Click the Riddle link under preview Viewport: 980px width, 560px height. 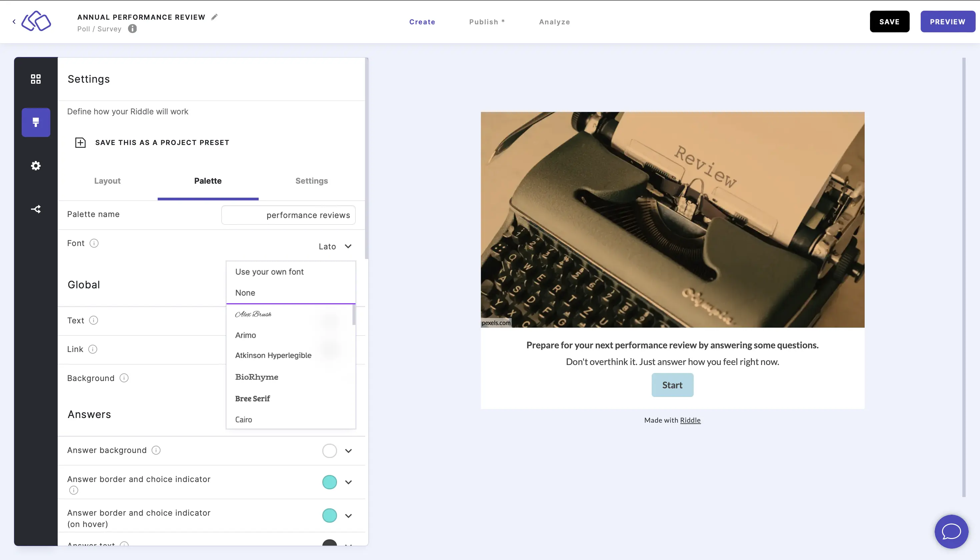pos(690,420)
